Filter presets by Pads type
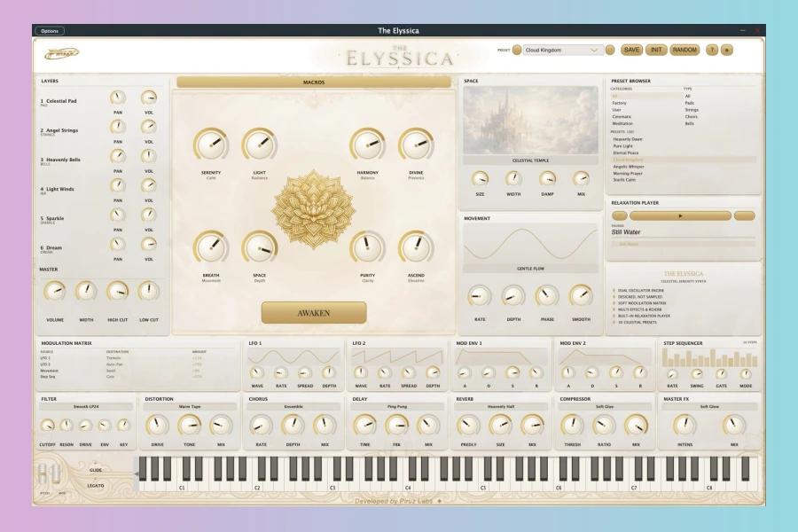798x532 pixels. tap(690, 103)
